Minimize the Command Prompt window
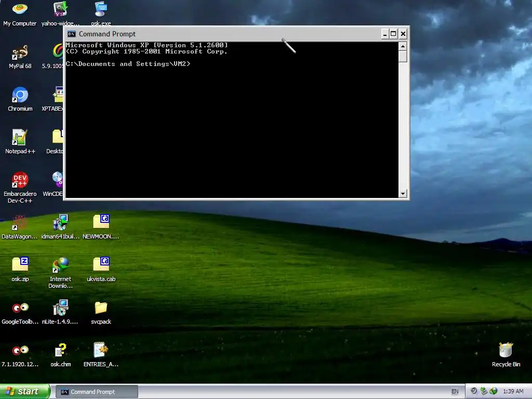This screenshot has height=399, width=532. pos(385,34)
